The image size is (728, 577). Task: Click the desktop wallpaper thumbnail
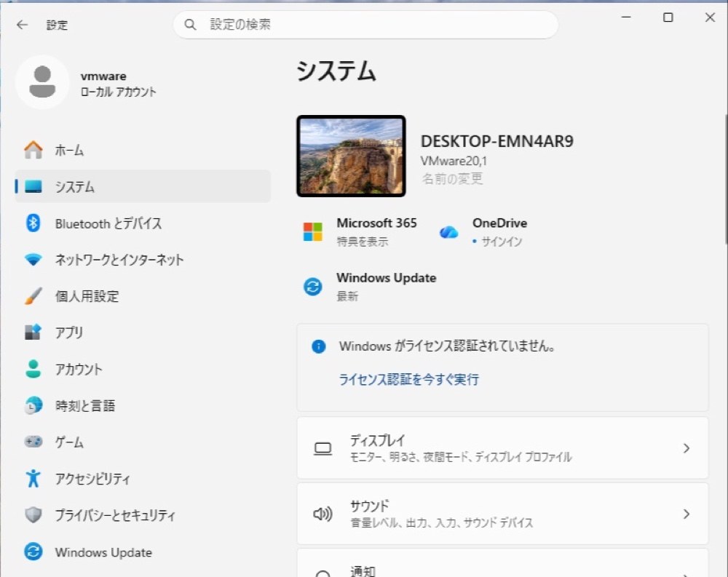351,156
